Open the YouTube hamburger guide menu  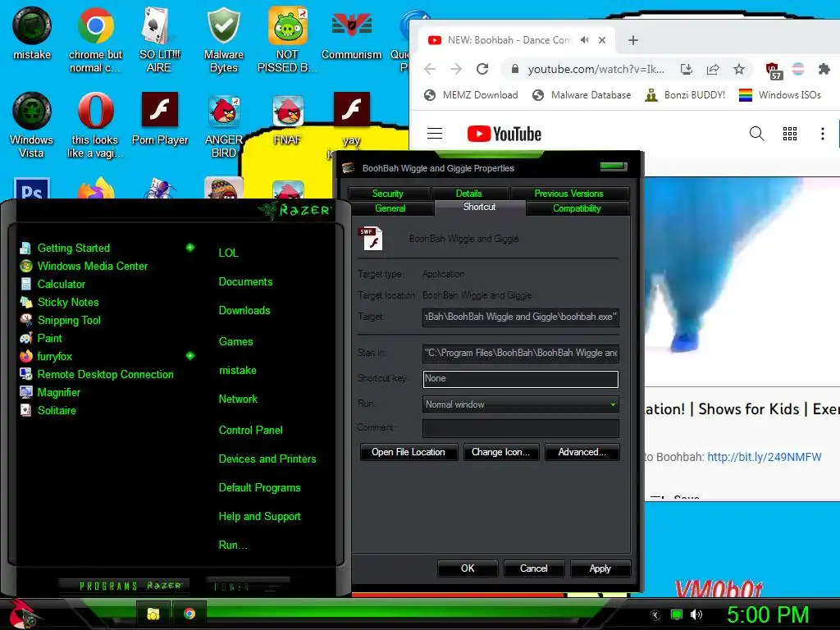pyautogui.click(x=435, y=134)
